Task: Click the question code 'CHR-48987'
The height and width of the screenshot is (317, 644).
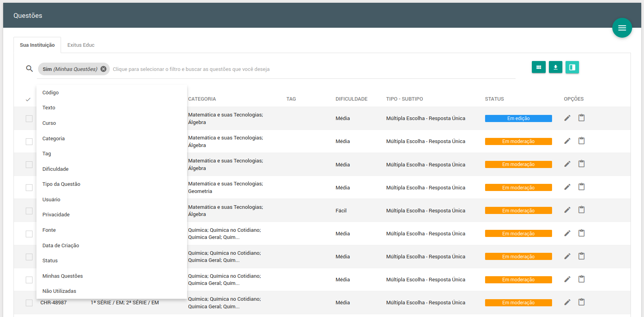Action: (54, 303)
